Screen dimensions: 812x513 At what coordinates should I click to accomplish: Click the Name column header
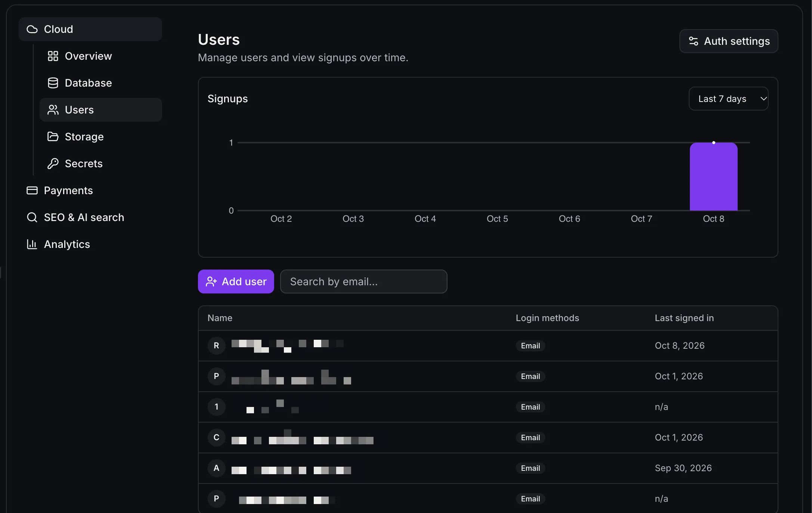pyautogui.click(x=220, y=318)
